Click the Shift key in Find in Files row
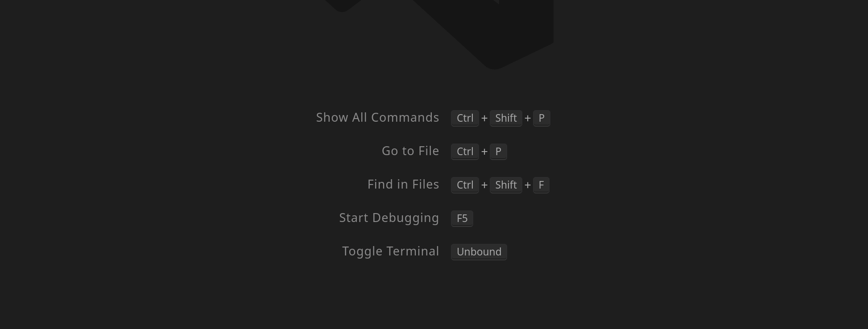 [506, 185]
